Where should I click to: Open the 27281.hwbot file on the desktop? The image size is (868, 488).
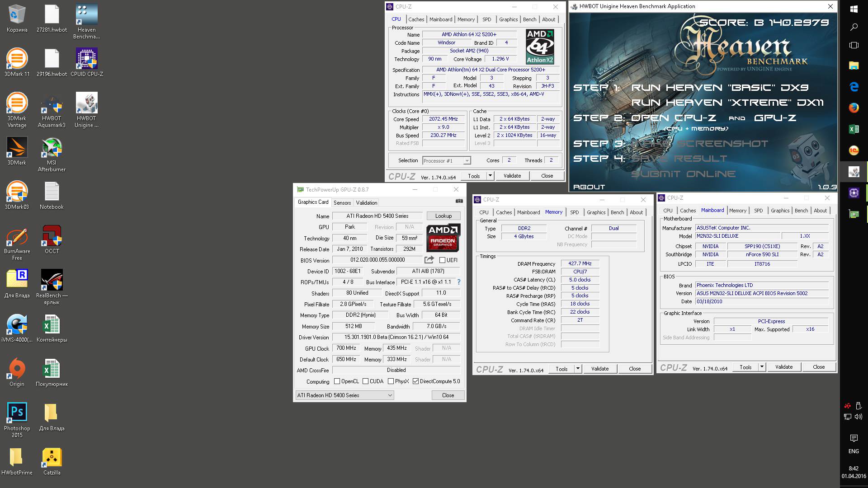point(52,18)
